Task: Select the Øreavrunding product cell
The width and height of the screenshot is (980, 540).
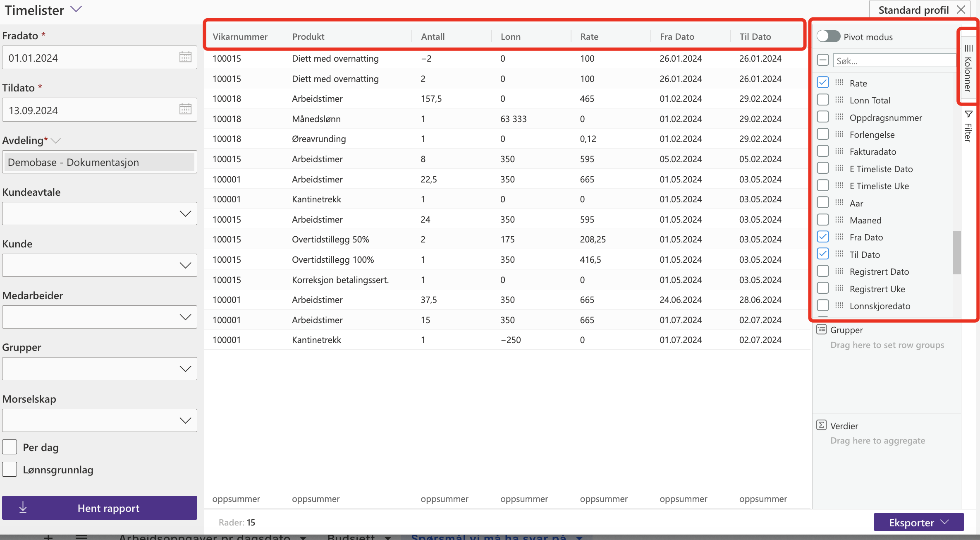Action: tap(319, 139)
